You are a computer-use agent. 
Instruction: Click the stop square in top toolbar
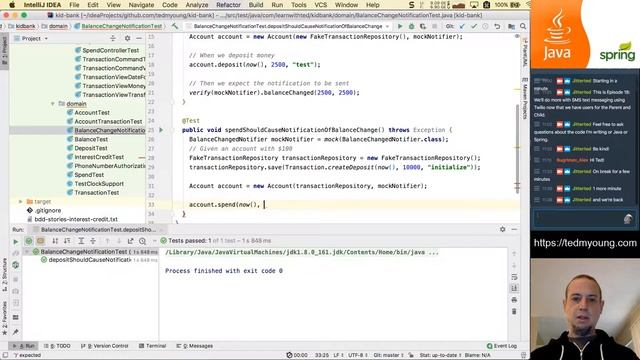(x=435, y=26)
